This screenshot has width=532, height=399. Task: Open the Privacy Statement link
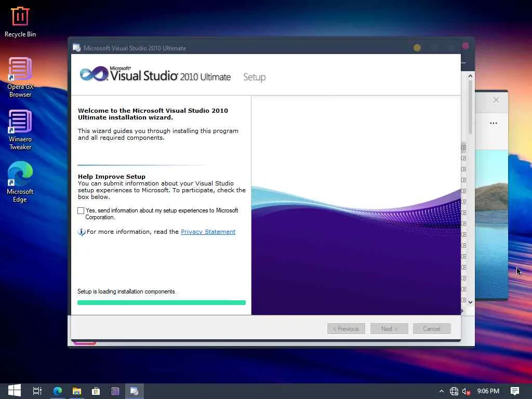208,232
